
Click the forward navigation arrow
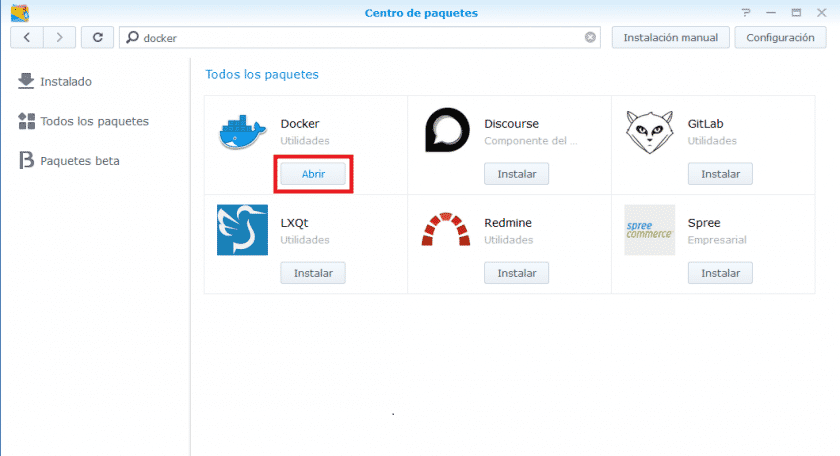coord(59,38)
